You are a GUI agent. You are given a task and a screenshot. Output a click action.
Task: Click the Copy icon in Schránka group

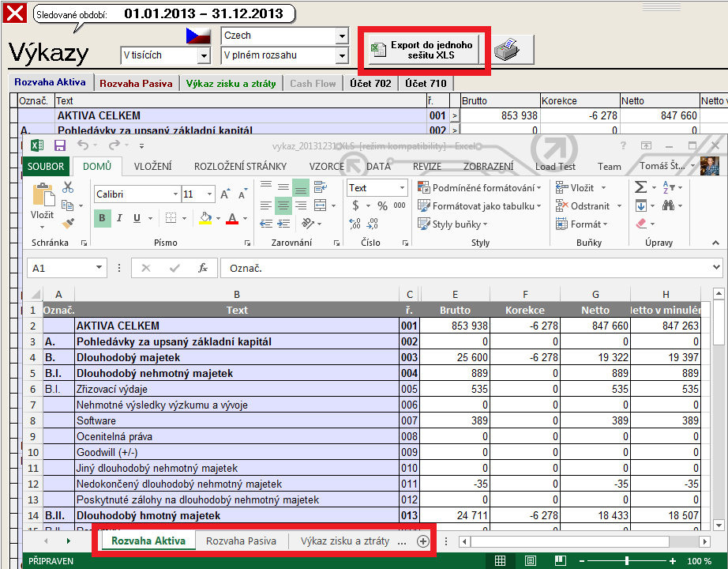68,205
